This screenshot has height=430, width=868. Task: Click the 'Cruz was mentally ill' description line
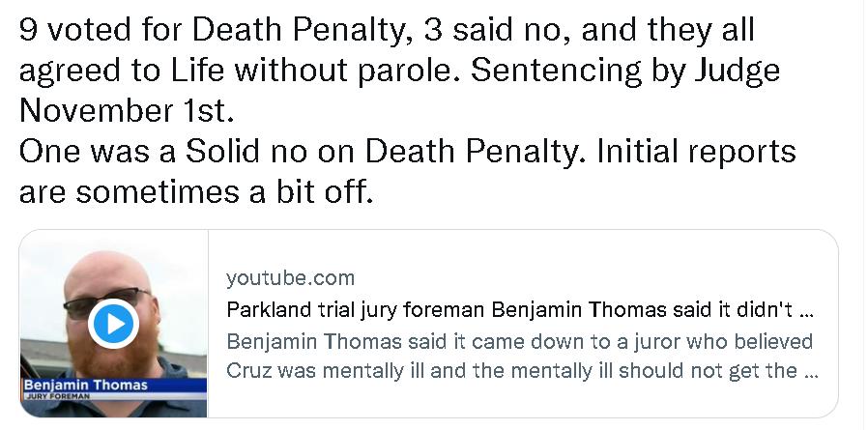(512, 370)
